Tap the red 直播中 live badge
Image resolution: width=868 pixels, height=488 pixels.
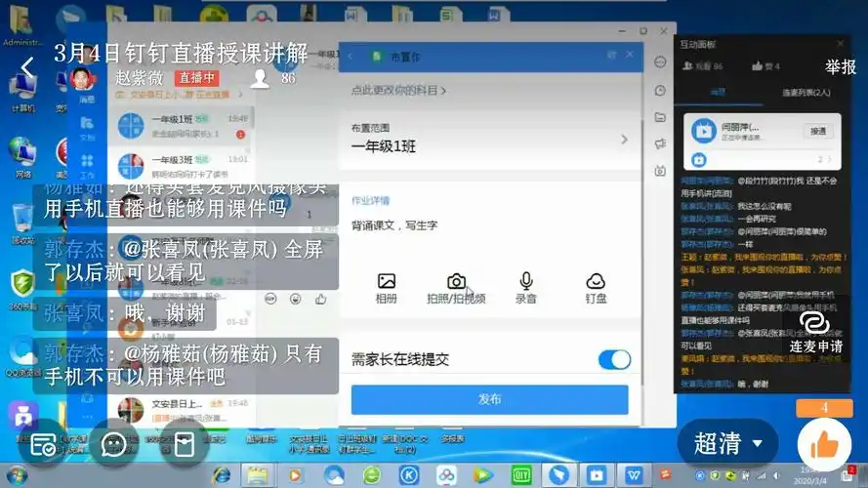point(196,78)
